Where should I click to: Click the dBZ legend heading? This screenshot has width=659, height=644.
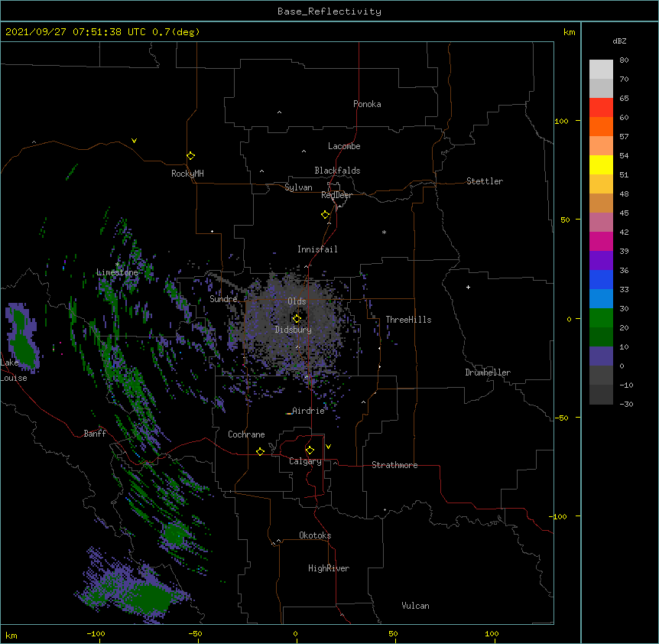(x=619, y=41)
